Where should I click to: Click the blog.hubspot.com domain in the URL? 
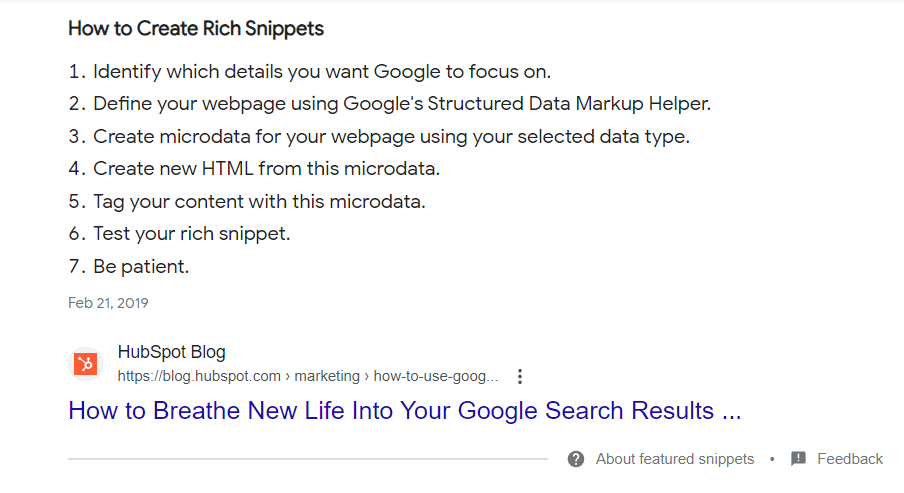point(199,376)
